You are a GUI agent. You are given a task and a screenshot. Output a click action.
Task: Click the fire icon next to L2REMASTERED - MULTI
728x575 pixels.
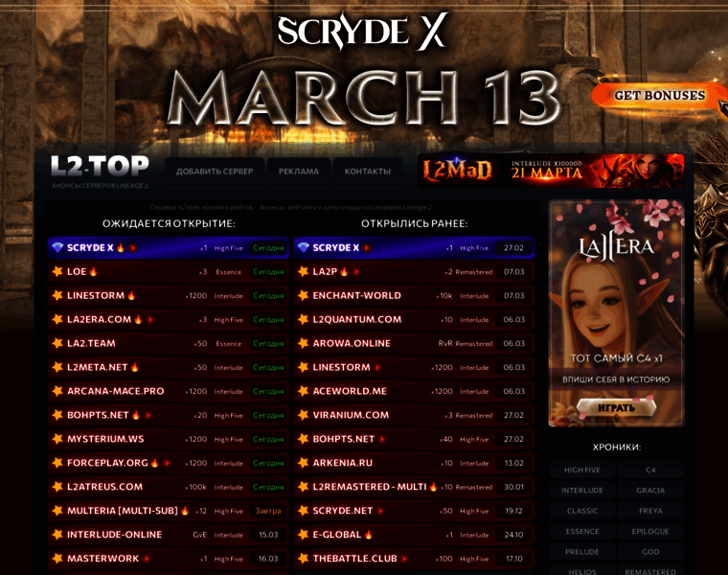pyautogui.click(x=433, y=486)
